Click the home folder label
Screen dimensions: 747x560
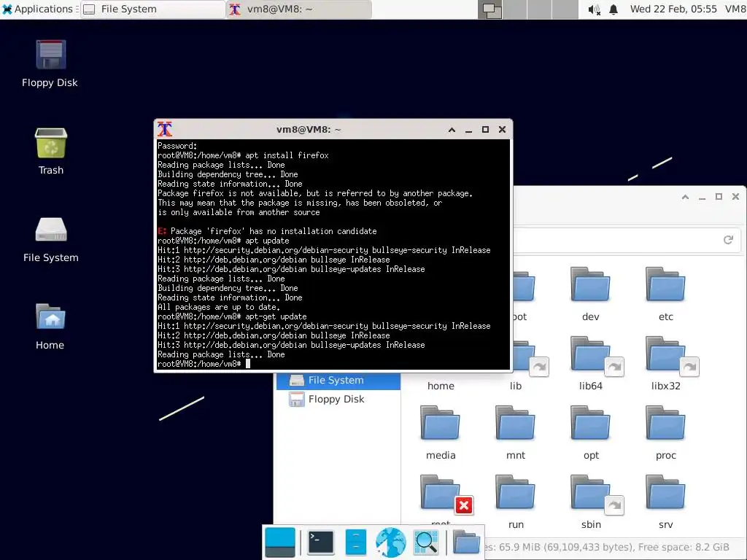coord(441,386)
